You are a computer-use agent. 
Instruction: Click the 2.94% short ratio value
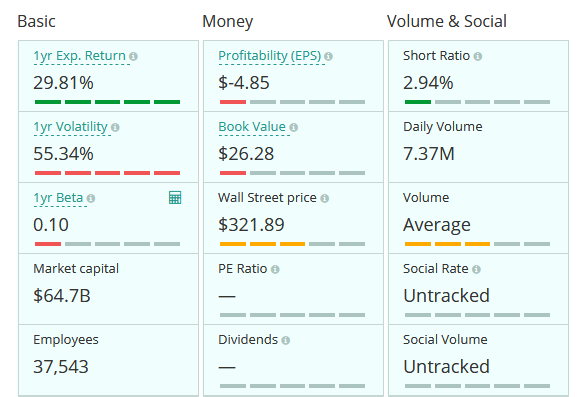tap(428, 83)
